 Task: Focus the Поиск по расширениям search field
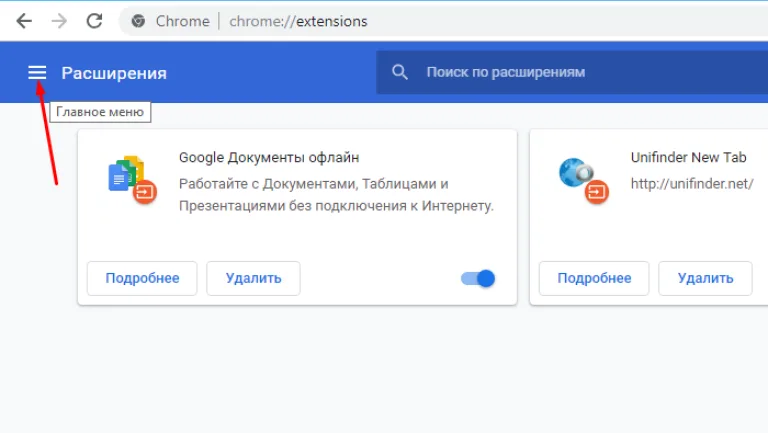pos(572,72)
